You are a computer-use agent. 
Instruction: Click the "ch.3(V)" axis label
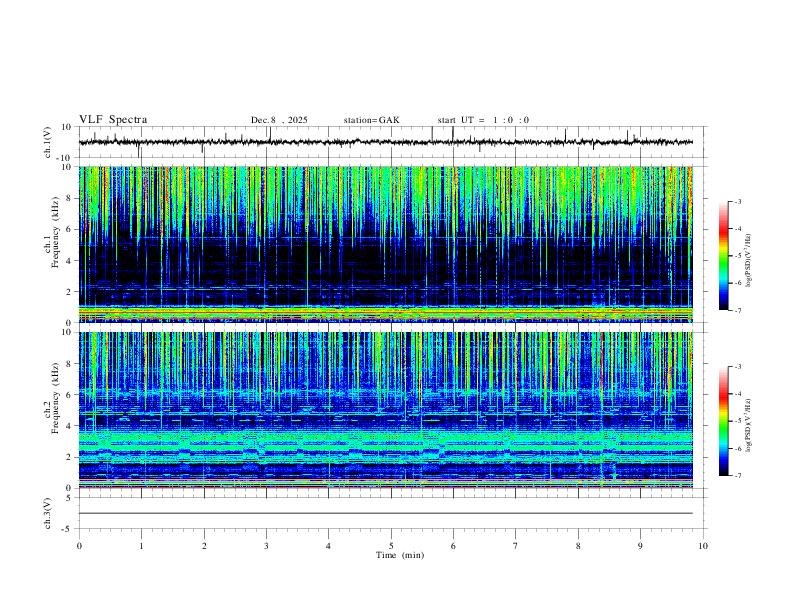pyautogui.click(x=47, y=513)
